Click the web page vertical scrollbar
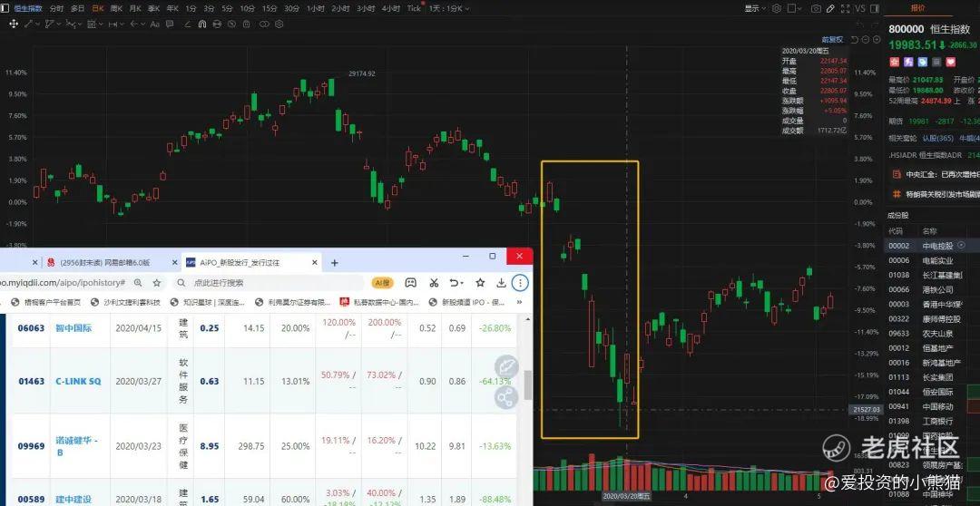980x506 pixels. coord(527,384)
